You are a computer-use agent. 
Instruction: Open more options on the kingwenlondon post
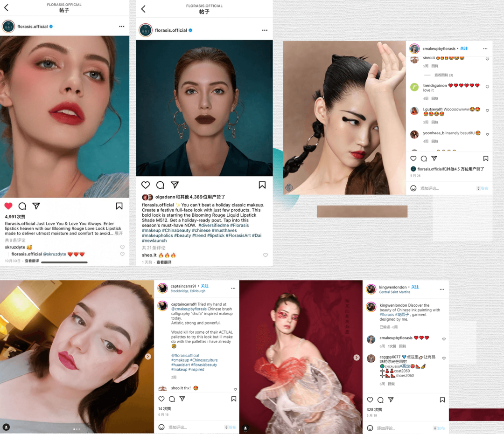click(442, 289)
